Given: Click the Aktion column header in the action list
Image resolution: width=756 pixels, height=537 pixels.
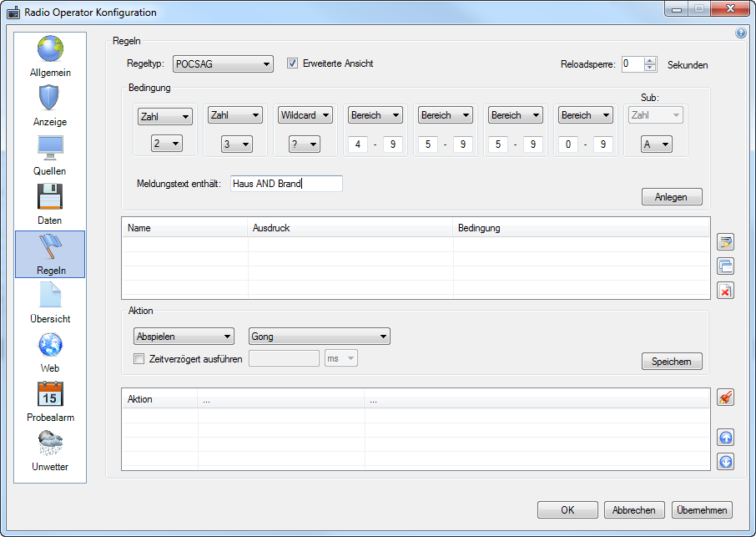Looking at the screenshot, I should tap(160, 399).
